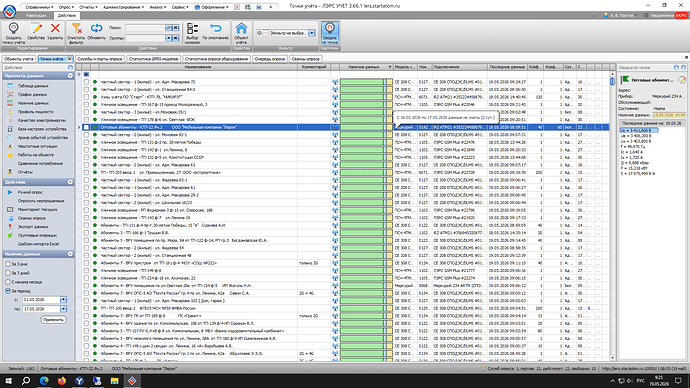The image size is (690, 388).
Task: Open Профиль мощности in left panel
Action: [x=35, y=112]
